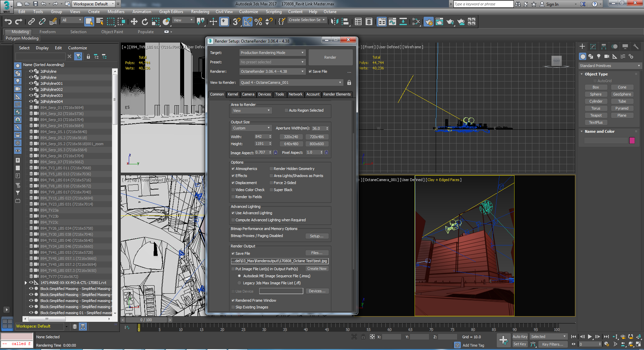644x350 pixels.
Task: Open the Rendered Frame Window icon
Action: 439,22
